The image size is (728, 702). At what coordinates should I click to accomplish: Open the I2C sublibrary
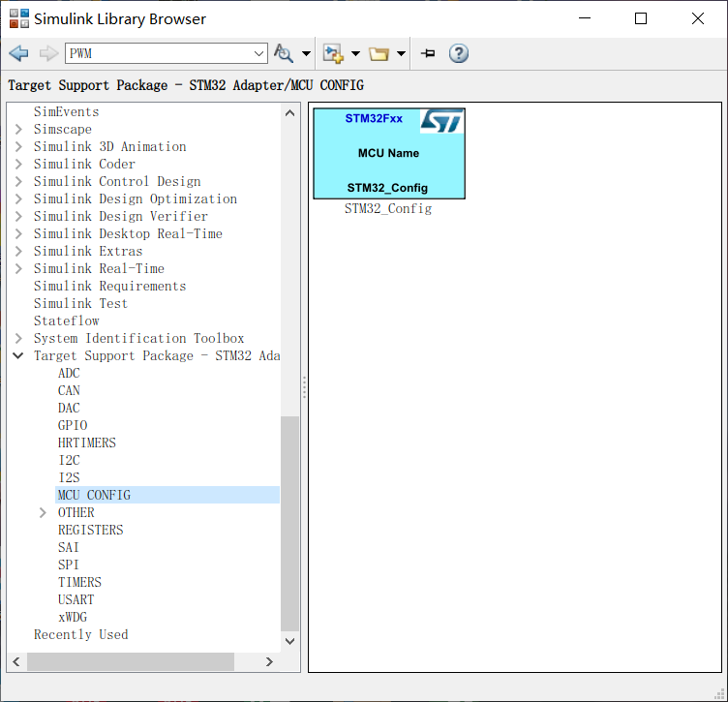click(69, 460)
